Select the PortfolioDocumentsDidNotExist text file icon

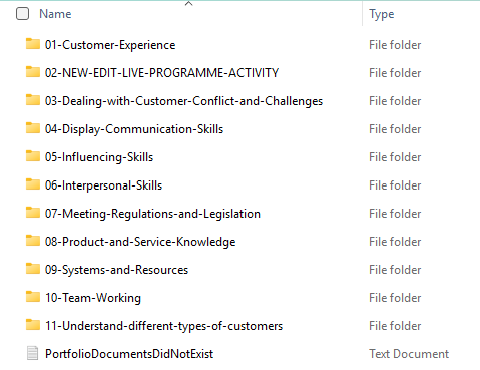pos(32,353)
